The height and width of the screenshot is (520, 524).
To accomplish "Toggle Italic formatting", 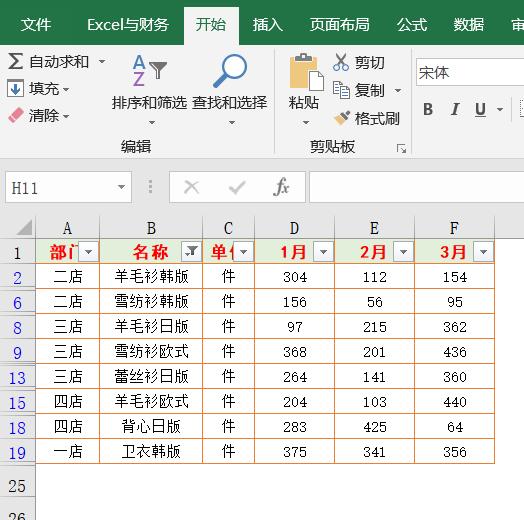I will coord(454,109).
